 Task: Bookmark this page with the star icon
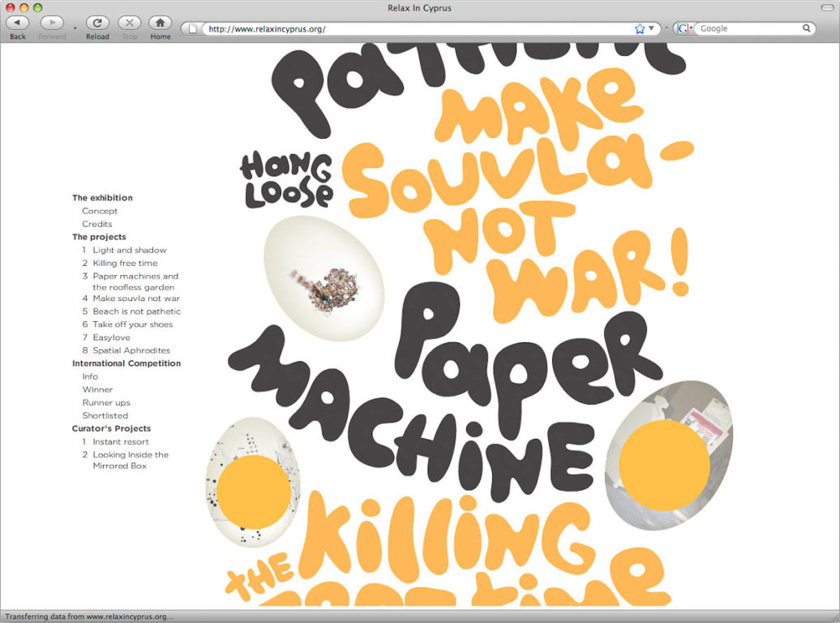click(x=640, y=29)
